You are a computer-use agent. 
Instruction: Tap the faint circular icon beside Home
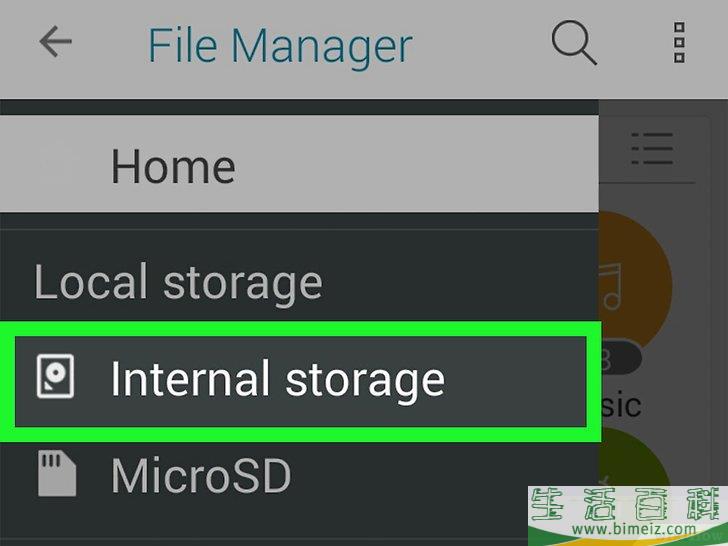(56, 165)
